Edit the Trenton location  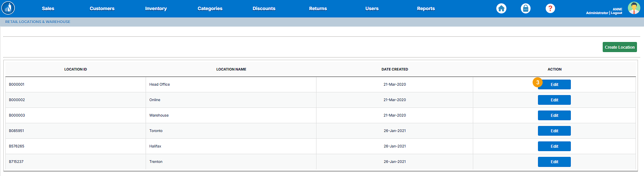coord(554,162)
